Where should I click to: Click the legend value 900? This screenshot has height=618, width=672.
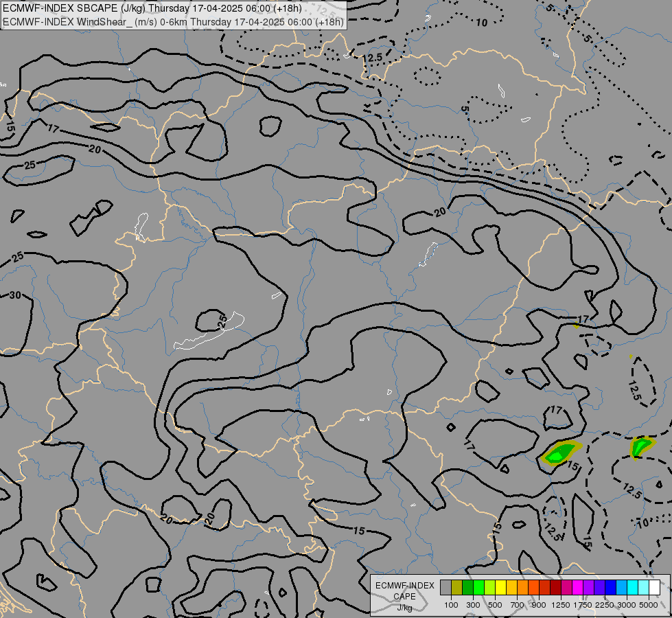tap(539, 605)
